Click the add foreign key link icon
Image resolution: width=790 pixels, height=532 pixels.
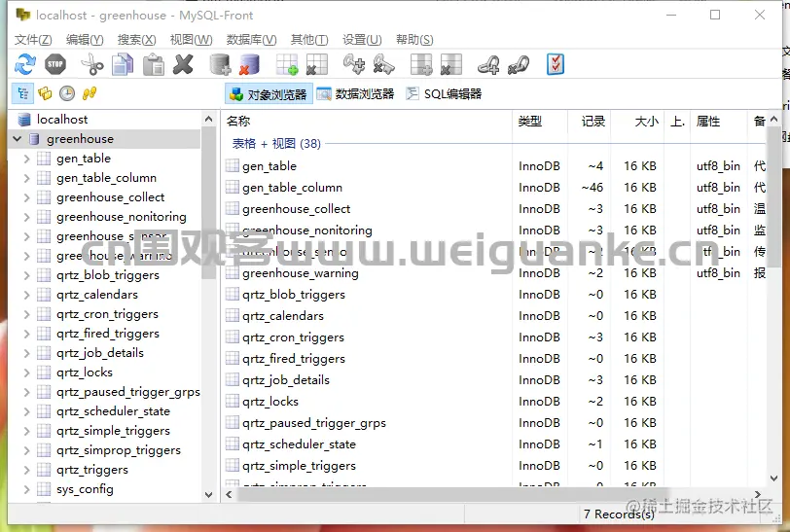tap(488, 64)
